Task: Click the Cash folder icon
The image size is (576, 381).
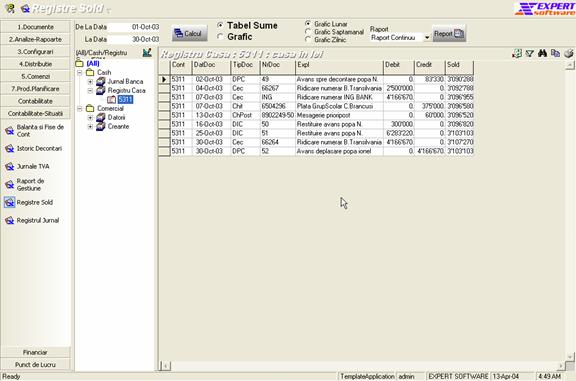Action: (90, 72)
